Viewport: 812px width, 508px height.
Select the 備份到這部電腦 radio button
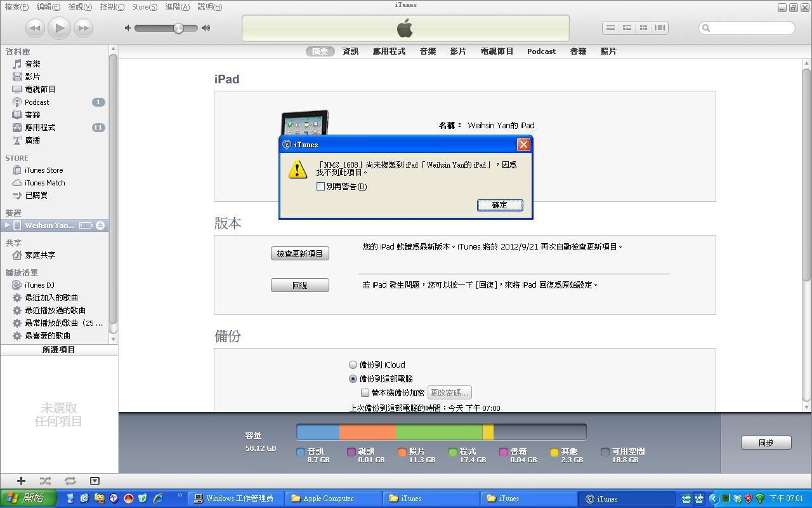pyautogui.click(x=353, y=379)
